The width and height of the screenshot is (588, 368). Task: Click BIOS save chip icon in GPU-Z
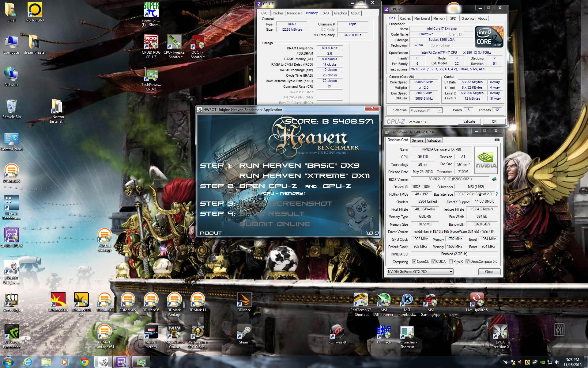(x=494, y=179)
